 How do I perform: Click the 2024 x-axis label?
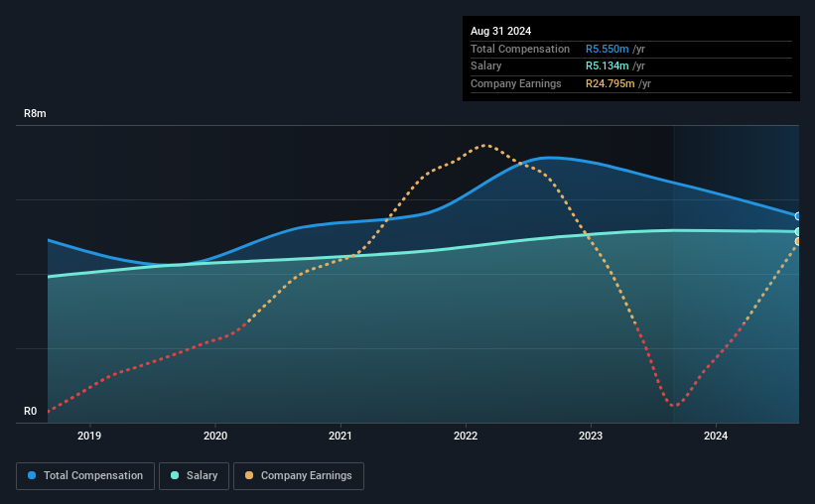pyautogui.click(x=716, y=436)
